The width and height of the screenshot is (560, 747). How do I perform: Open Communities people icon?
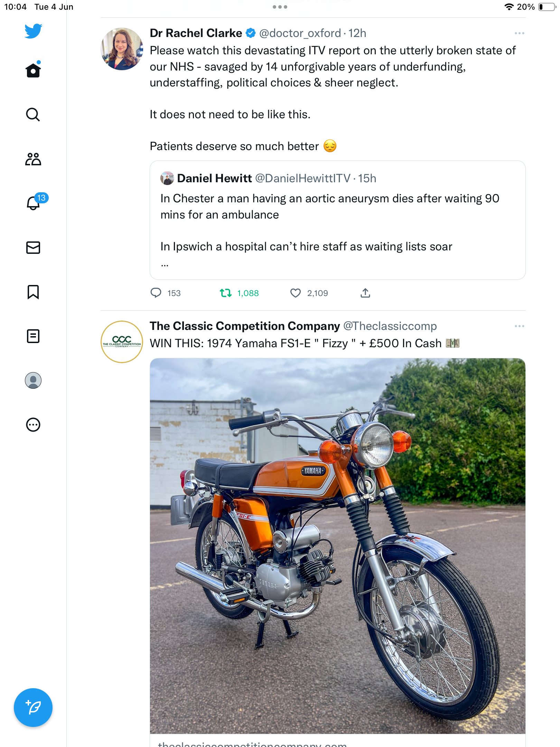click(33, 159)
